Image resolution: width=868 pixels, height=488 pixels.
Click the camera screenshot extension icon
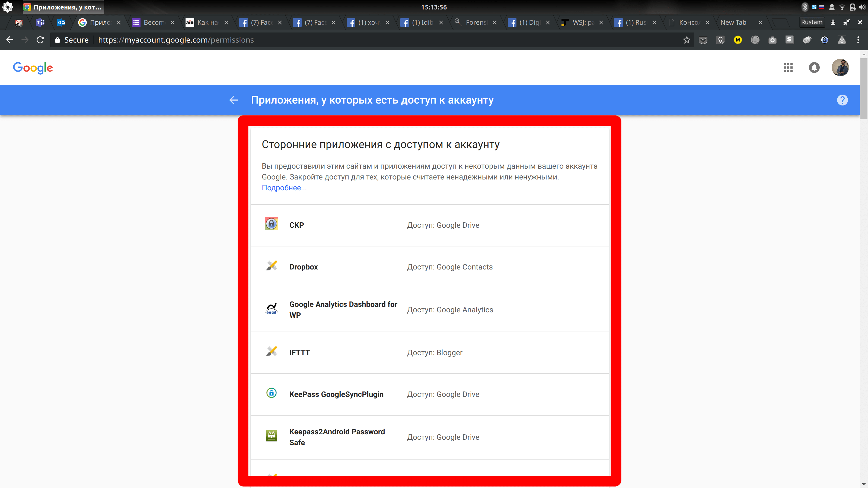(x=772, y=40)
